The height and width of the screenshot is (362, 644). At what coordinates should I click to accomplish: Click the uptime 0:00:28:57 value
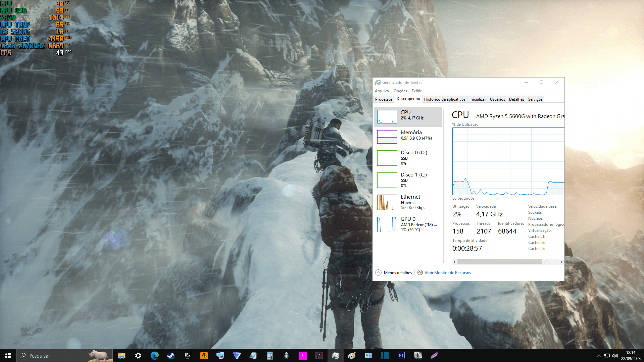(467, 248)
